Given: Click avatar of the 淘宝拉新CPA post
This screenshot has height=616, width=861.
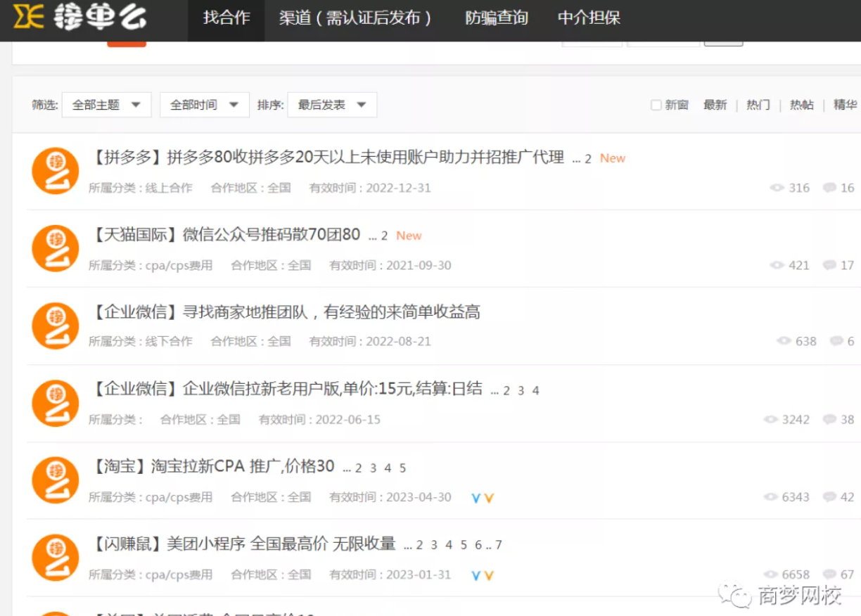Looking at the screenshot, I should pos(56,480).
